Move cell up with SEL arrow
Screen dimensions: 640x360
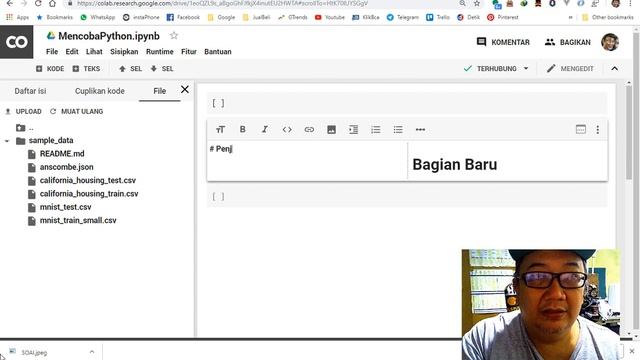click(x=130, y=69)
